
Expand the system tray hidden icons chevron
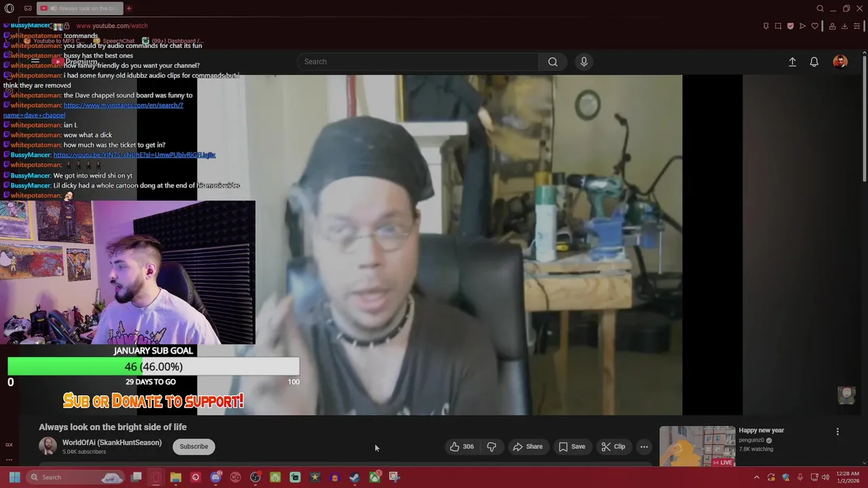click(757, 477)
